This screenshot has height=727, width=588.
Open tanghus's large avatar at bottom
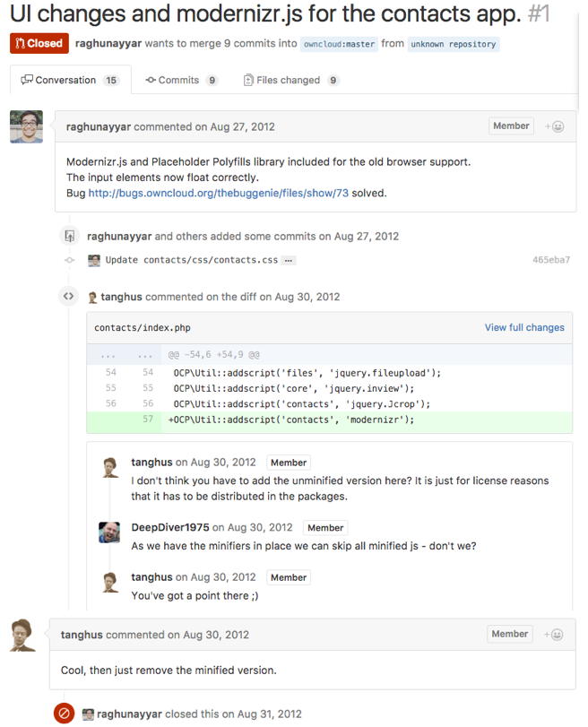24,635
